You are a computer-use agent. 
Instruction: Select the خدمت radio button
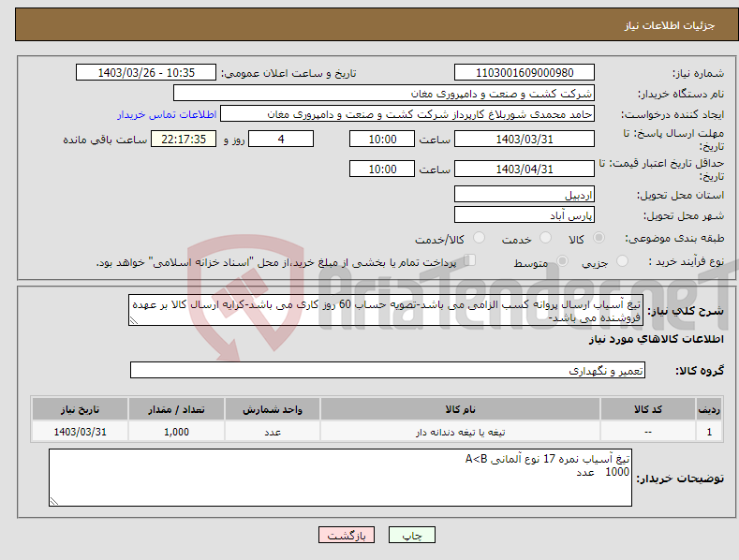coord(545,238)
